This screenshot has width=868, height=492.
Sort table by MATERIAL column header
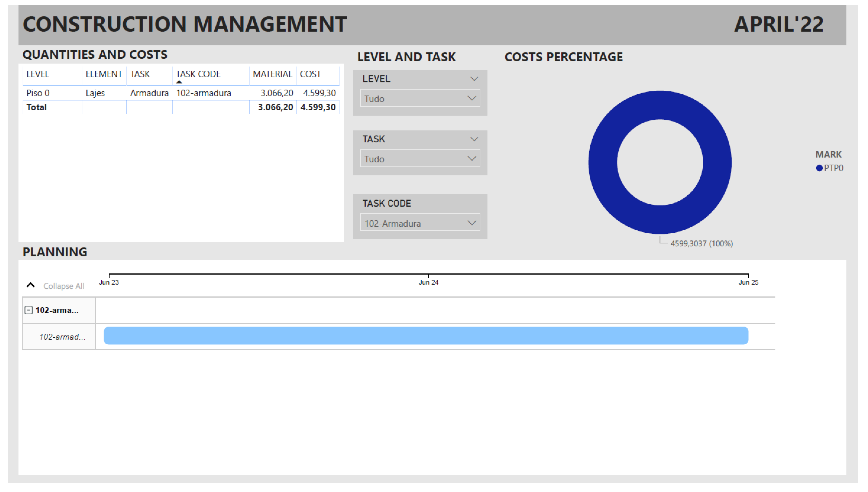272,74
